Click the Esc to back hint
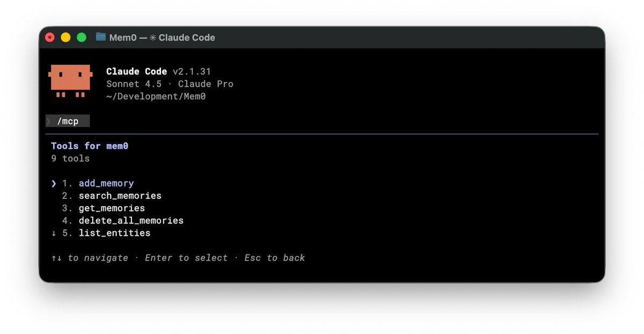Image resolution: width=644 pixels, height=334 pixels. click(275, 258)
